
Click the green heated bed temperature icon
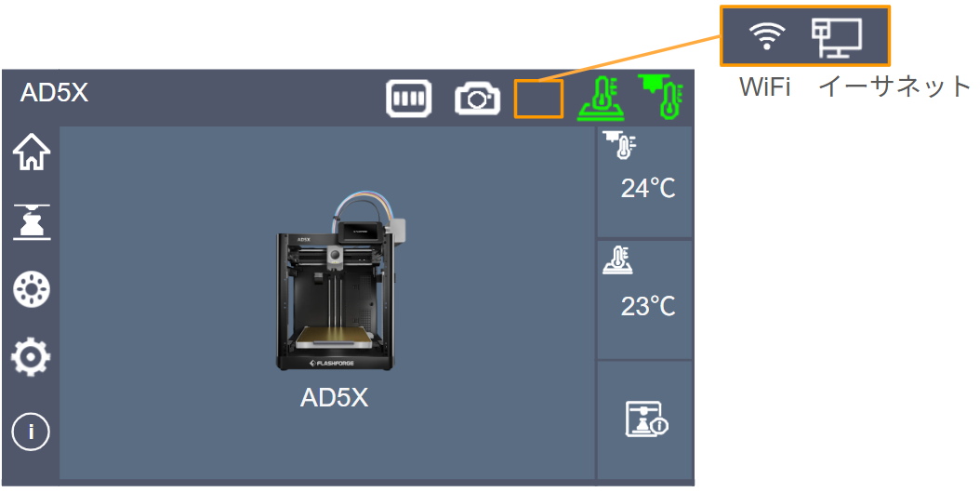[600, 99]
